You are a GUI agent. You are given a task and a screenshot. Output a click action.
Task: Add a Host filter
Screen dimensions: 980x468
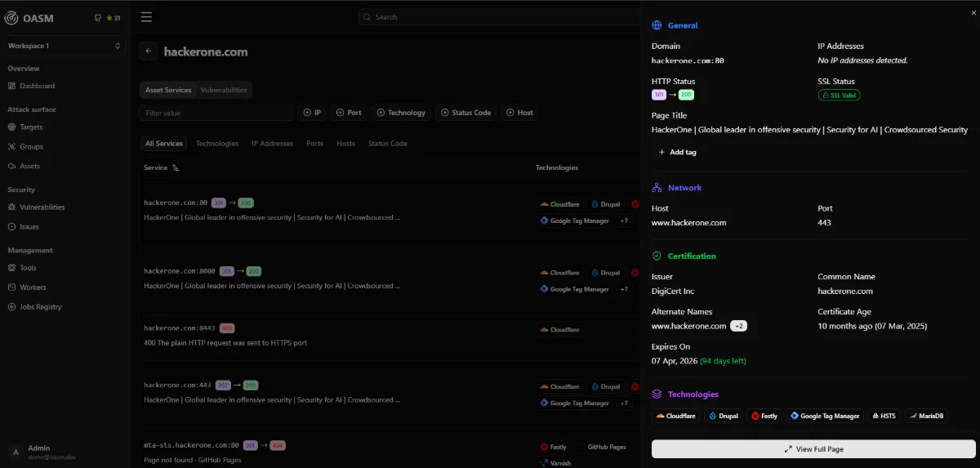click(x=519, y=113)
